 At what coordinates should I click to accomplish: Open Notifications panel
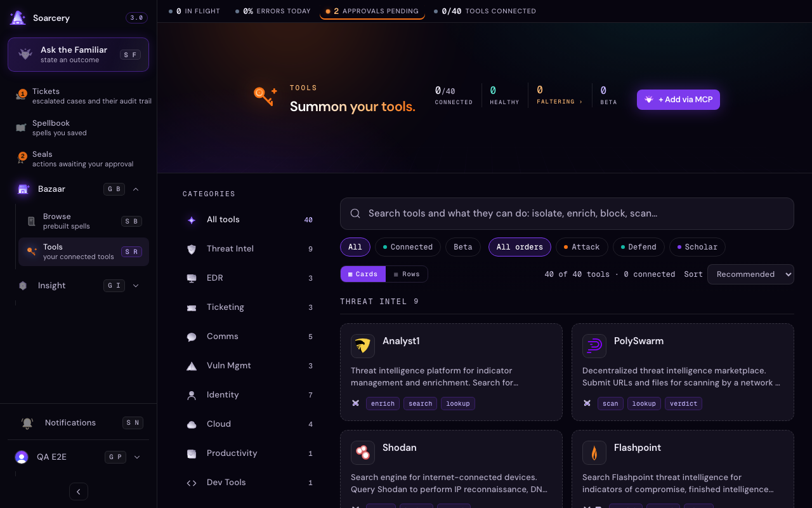(x=78, y=423)
